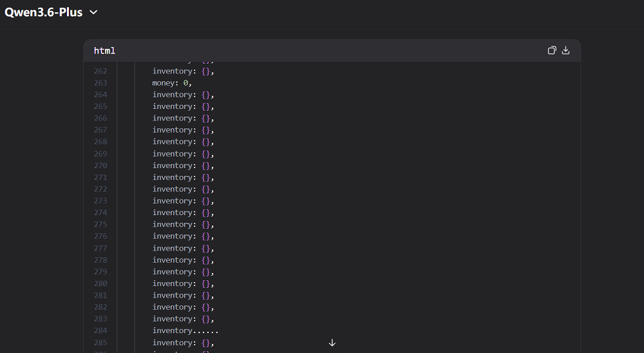This screenshot has height=353, width=644.
Task: Click line number 285 in gutter
Action: coord(100,343)
